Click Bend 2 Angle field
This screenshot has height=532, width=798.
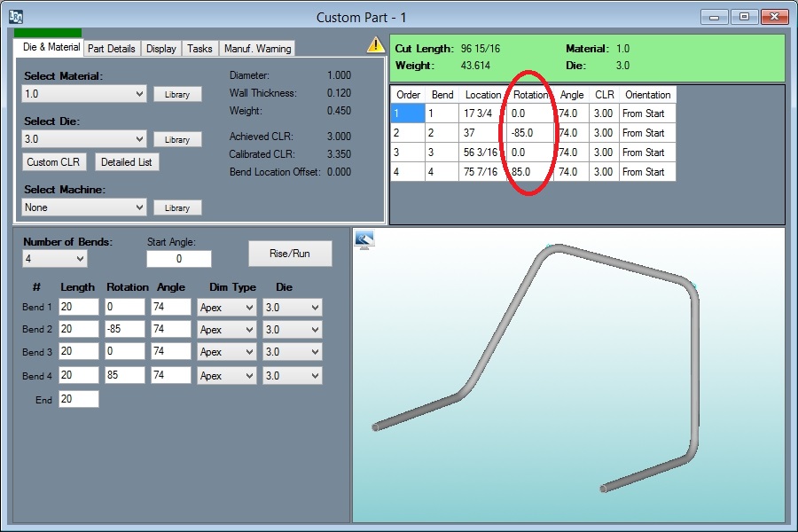coord(170,329)
